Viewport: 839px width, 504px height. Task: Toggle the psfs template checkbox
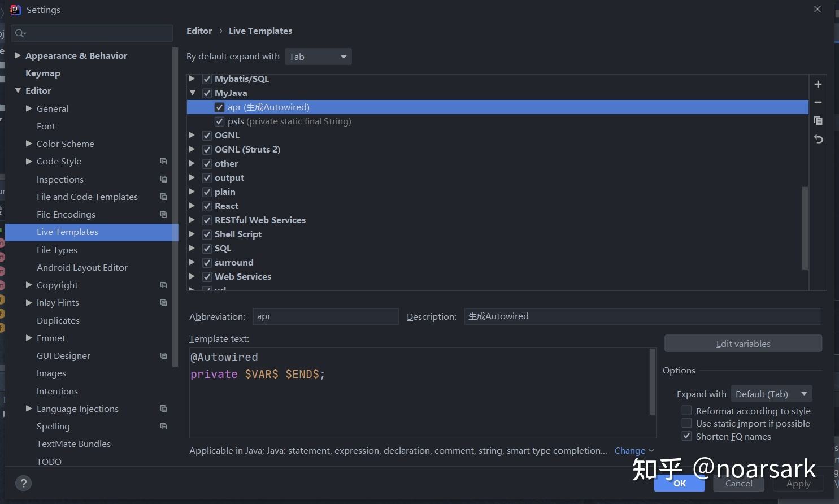pyautogui.click(x=219, y=121)
